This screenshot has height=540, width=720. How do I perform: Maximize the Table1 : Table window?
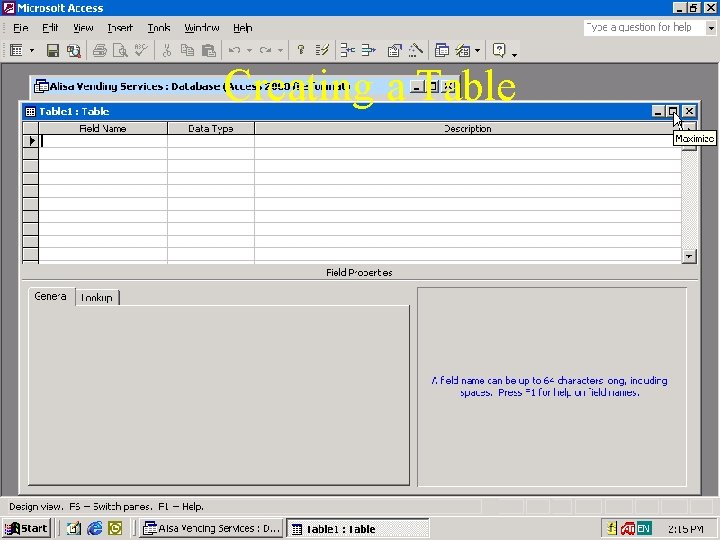pos(673,111)
